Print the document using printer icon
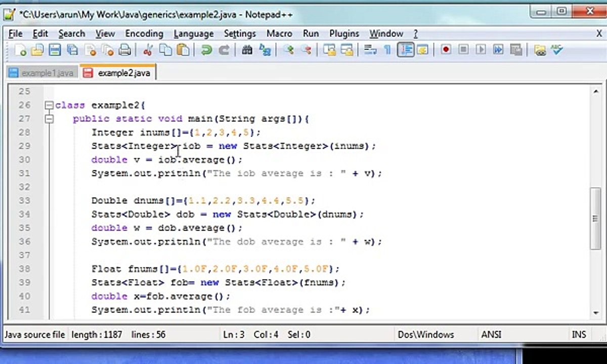The height and width of the screenshot is (364, 607). (124, 50)
